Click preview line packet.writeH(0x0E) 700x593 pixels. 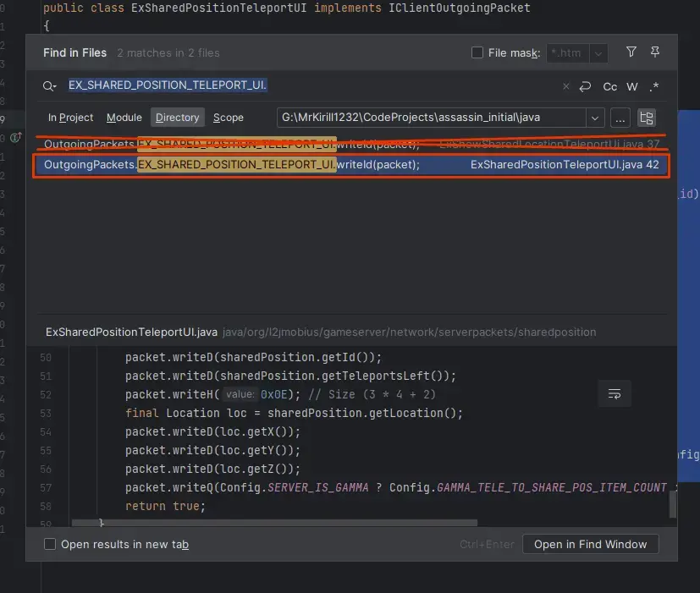click(280, 394)
